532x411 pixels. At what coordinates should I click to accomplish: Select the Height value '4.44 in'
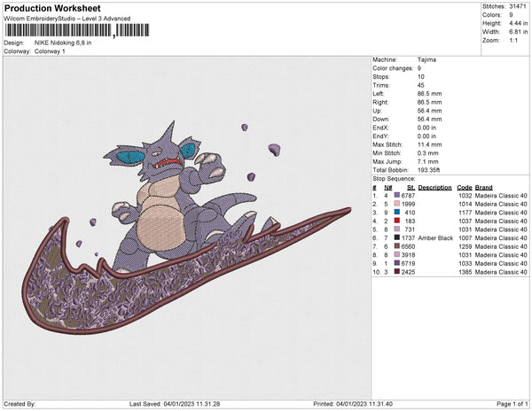click(518, 23)
